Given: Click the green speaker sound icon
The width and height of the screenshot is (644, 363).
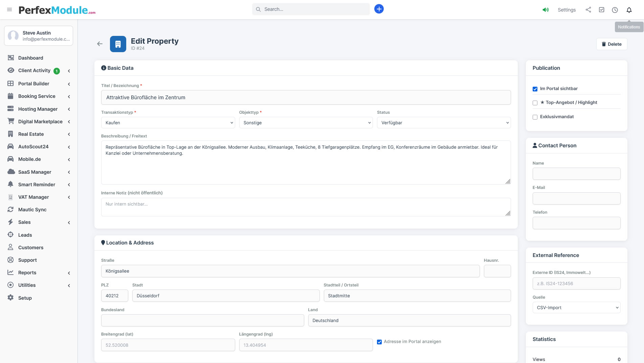Looking at the screenshot, I should click(546, 10).
